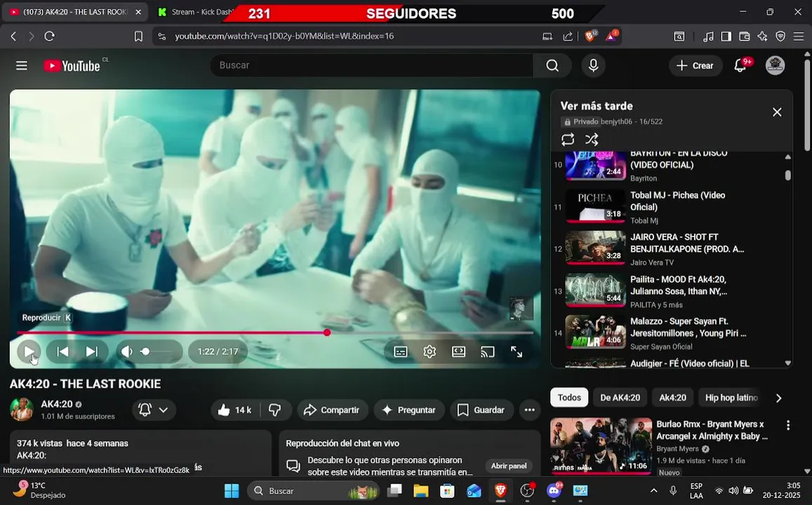Click the Compartir button

333,410
